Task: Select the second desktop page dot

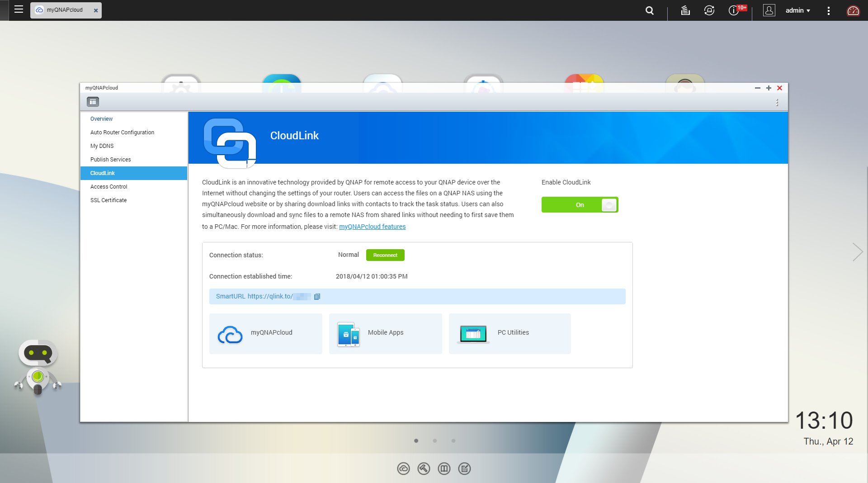Action: point(434,440)
